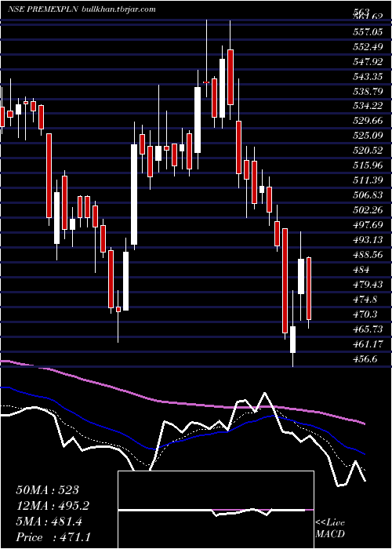Viewport: 392px width, 549px height.
Task: Click the 470.3 price axis label
Action: pos(365,314)
